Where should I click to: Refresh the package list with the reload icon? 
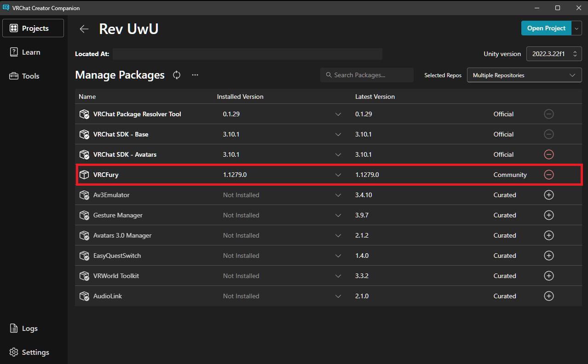click(x=177, y=75)
